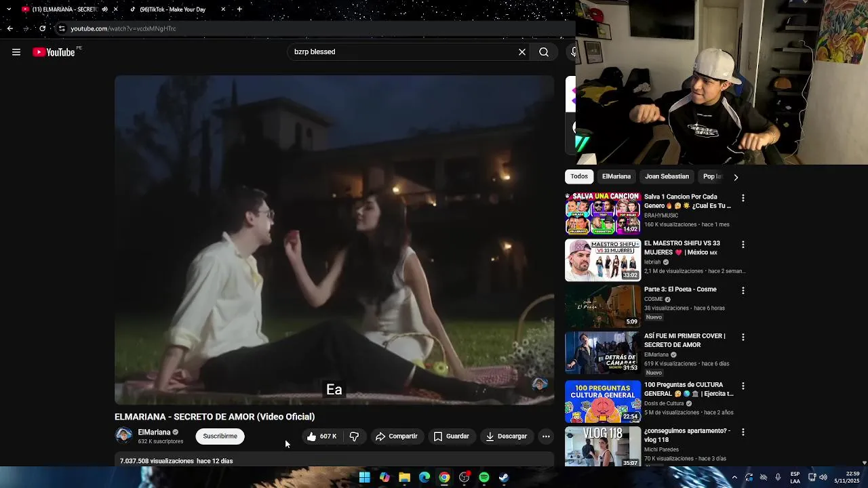This screenshot has width=868, height=488.
Task: Open Detrás de Cámaras thumbnail 31:53
Action: pyautogui.click(x=603, y=352)
